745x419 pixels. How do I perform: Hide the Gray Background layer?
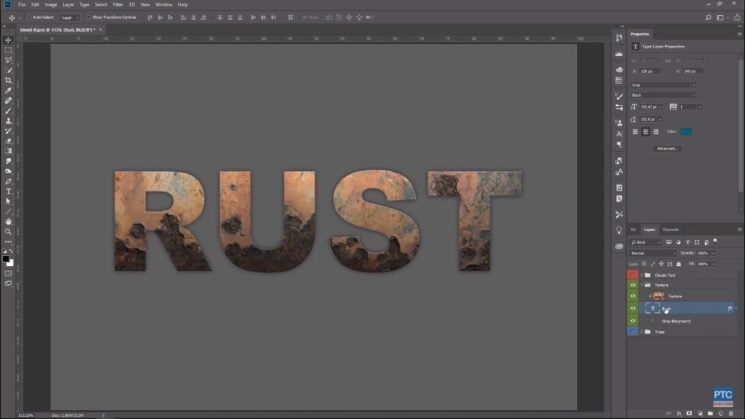click(x=632, y=320)
